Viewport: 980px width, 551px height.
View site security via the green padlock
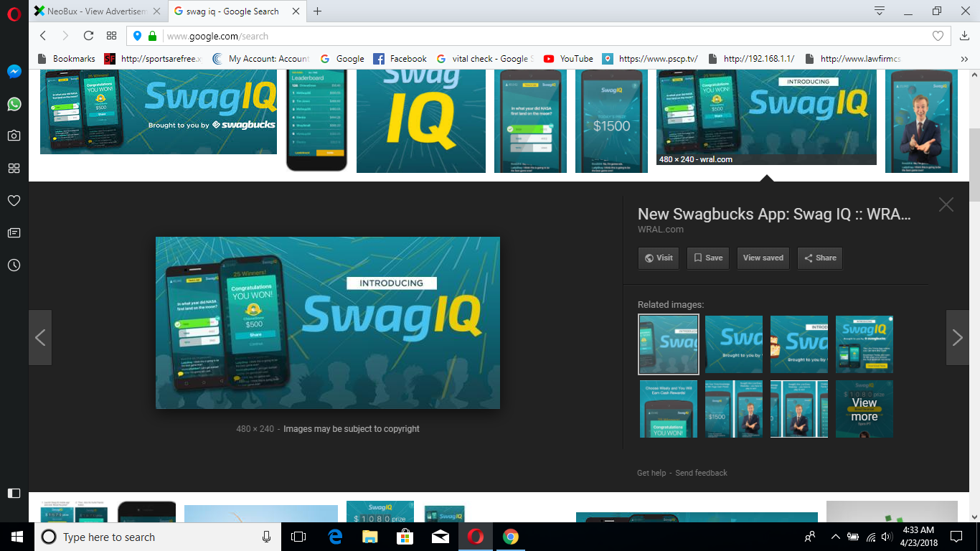pyautogui.click(x=152, y=36)
